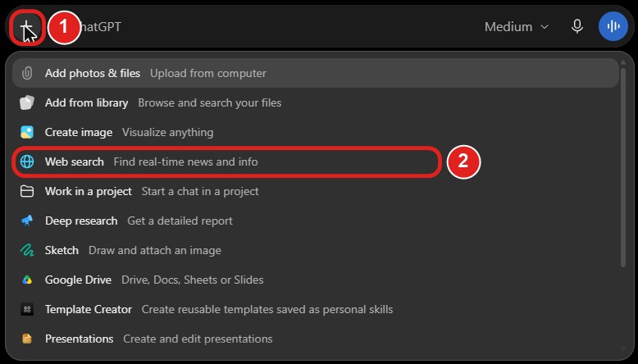Click the plus attach button
This screenshot has width=638, height=364.
click(x=26, y=27)
